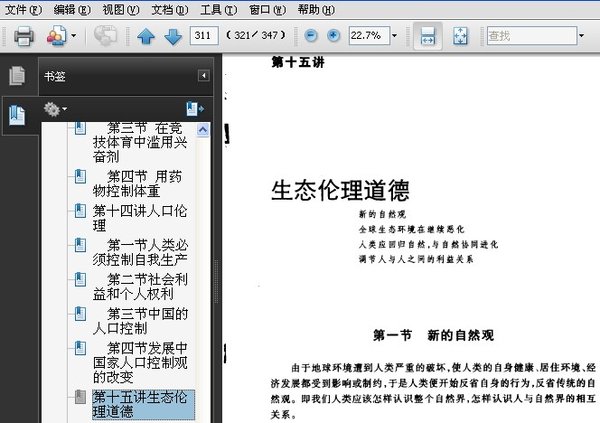600x423 pixels.
Task: Click bookmark icon beside 第四节 用药物控制体重
Action: point(80,176)
